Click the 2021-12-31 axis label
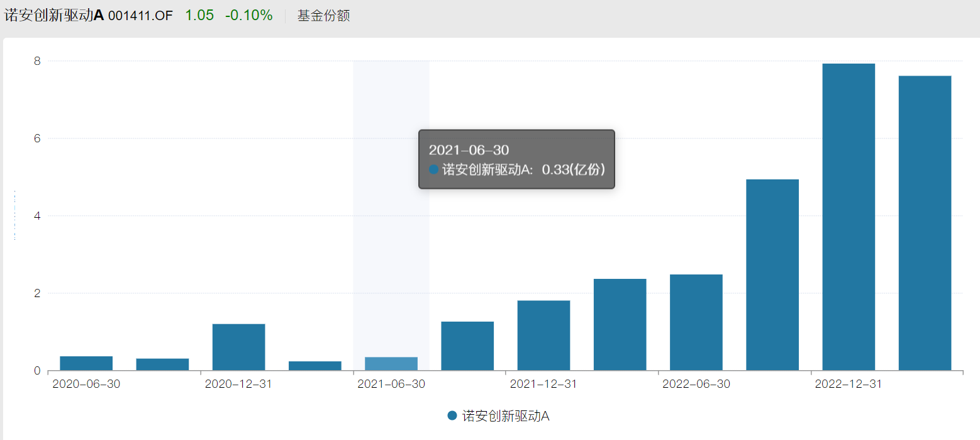 [x=543, y=384]
